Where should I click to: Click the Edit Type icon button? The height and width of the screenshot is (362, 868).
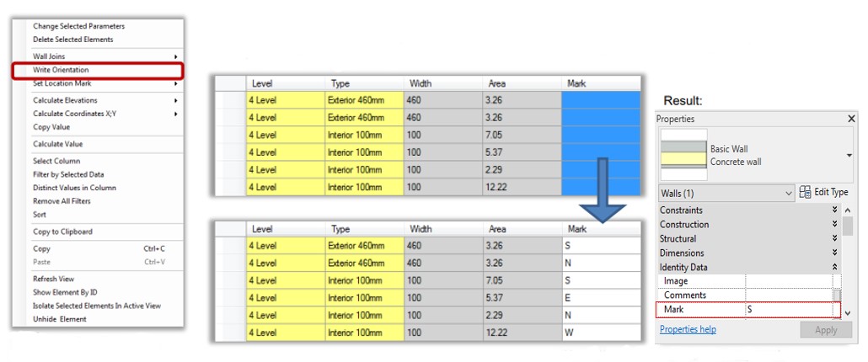[805, 193]
